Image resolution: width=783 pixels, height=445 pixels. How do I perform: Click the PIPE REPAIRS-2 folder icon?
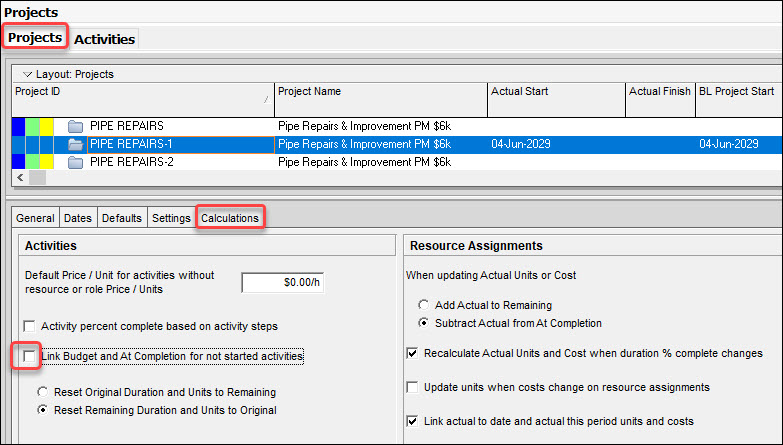pyautogui.click(x=75, y=161)
